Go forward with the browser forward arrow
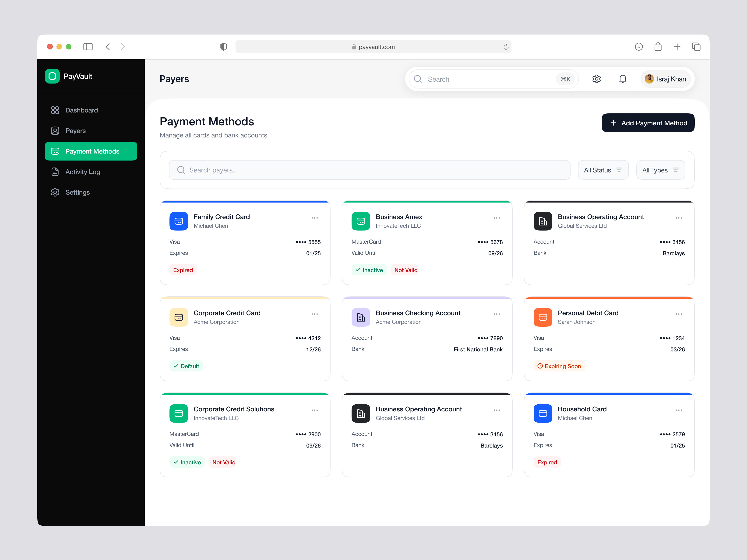 pyautogui.click(x=123, y=47)
